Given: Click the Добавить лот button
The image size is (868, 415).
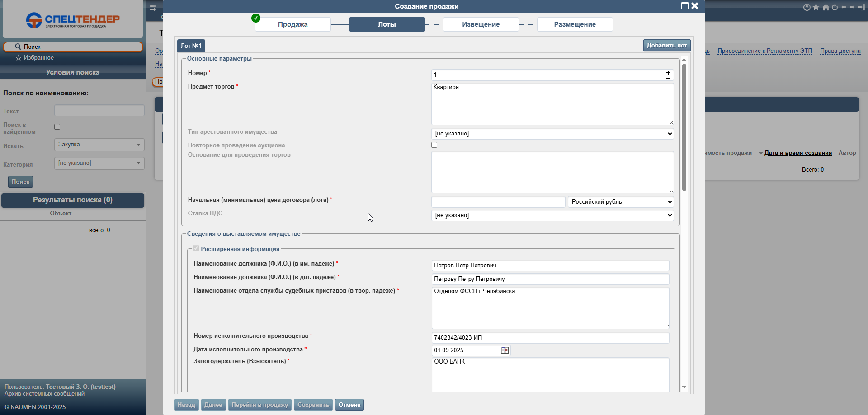Looking at the screenshot, I should pyautogui.click(x=666, y=45).
